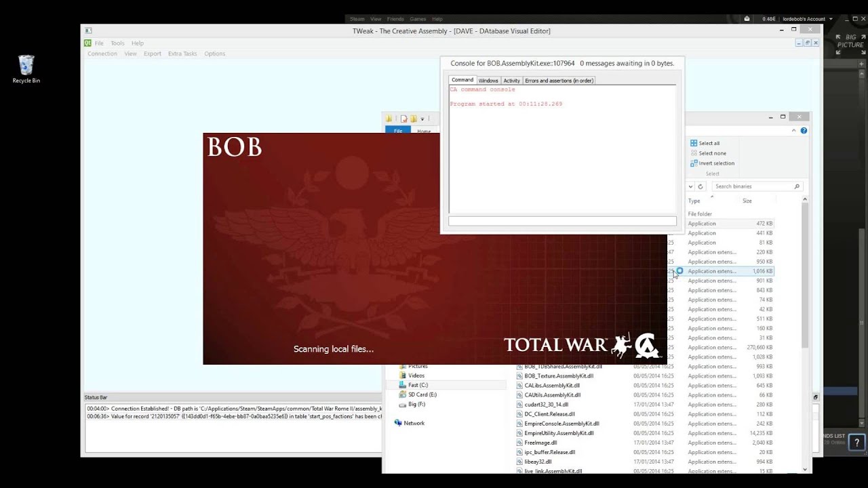This screenshot has height=488, width=868.
Task: Open the File tab in Explorer
Action: [x=398, y=131]
